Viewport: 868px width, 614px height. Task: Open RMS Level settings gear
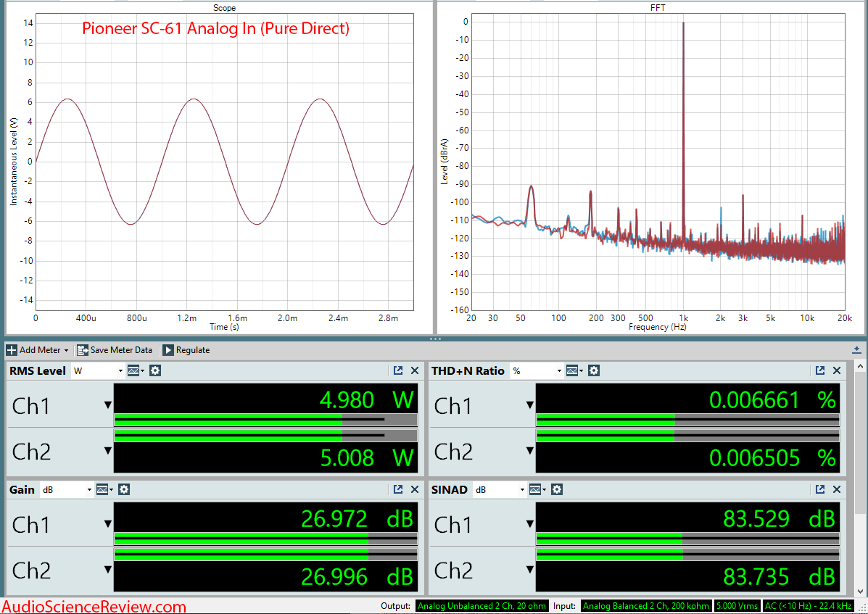(x=156, y=370)
